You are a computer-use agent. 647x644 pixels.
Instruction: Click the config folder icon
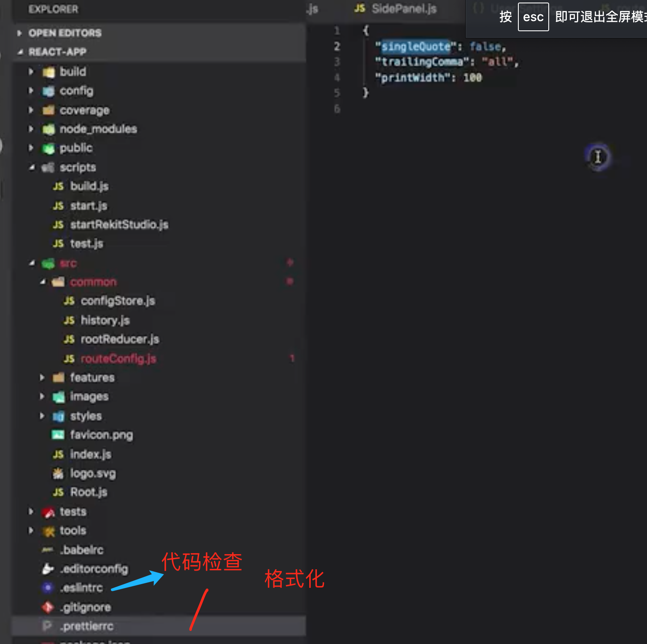49,91
